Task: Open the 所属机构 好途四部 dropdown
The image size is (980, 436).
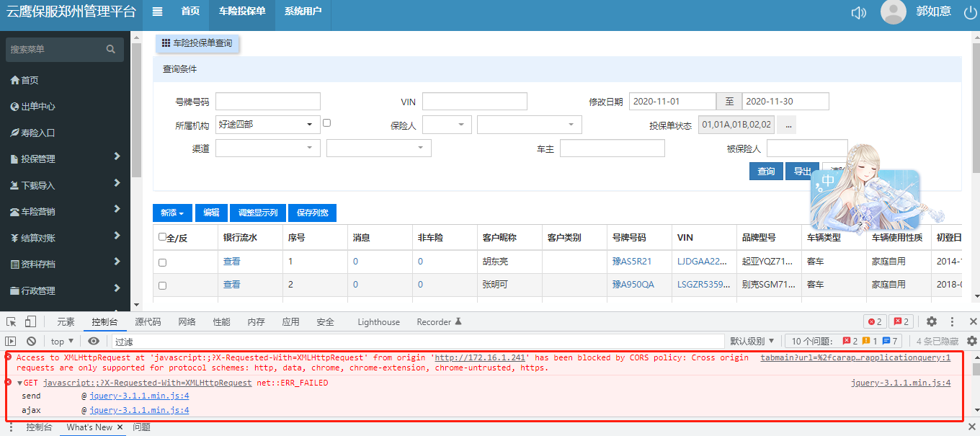Action: tap(268, 125)
